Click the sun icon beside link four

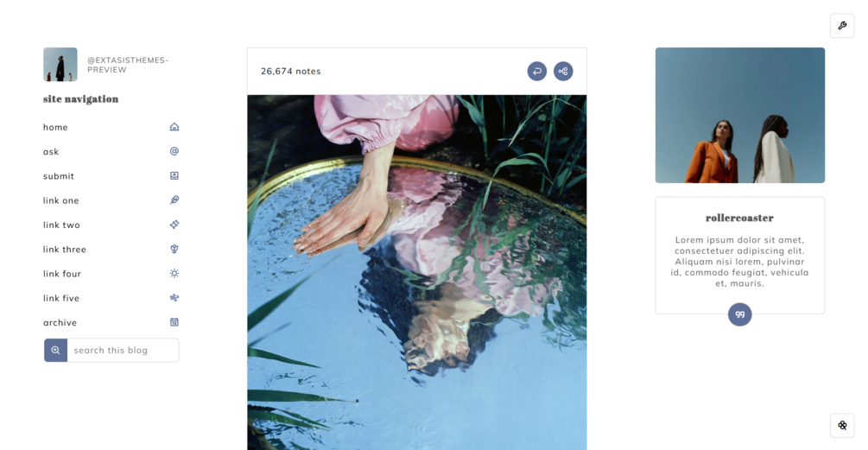[174, 274]
